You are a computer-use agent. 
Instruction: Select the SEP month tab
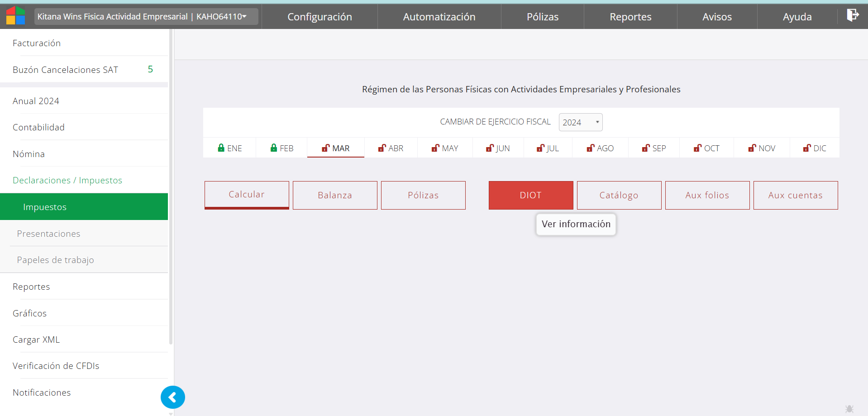[x=654, y=148]
